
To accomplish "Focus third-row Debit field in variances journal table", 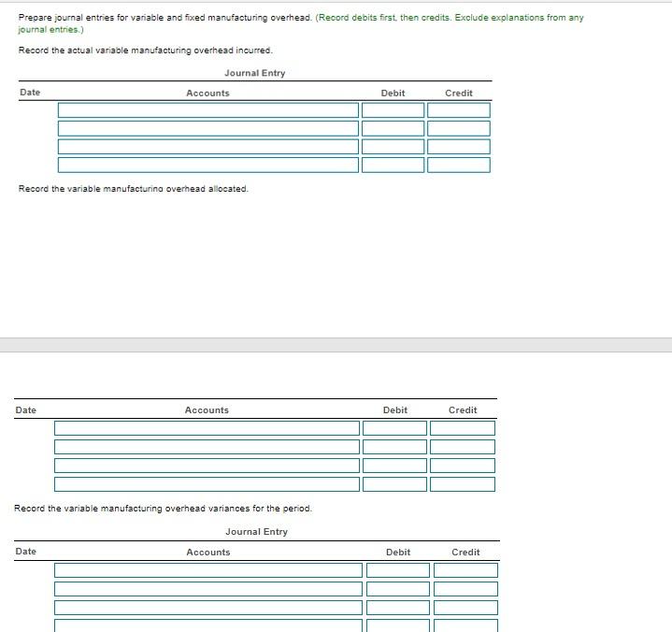I will (398, 608).
